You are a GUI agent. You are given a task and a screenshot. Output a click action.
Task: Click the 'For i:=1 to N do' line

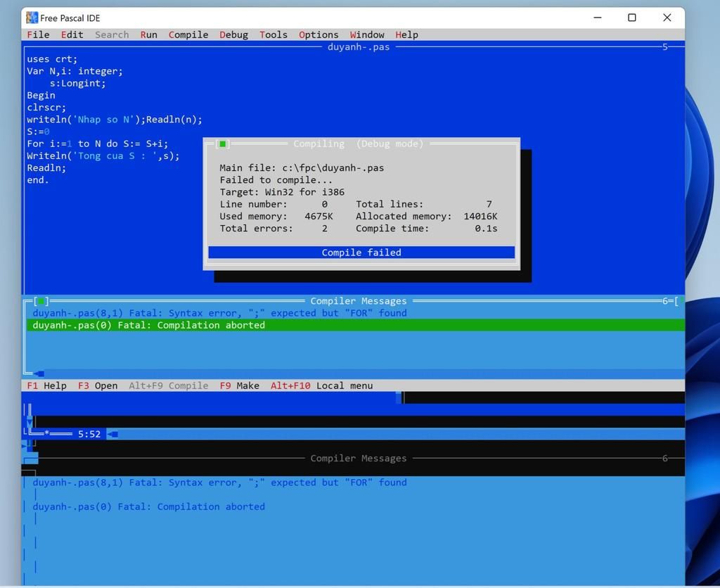click(97, 143)
